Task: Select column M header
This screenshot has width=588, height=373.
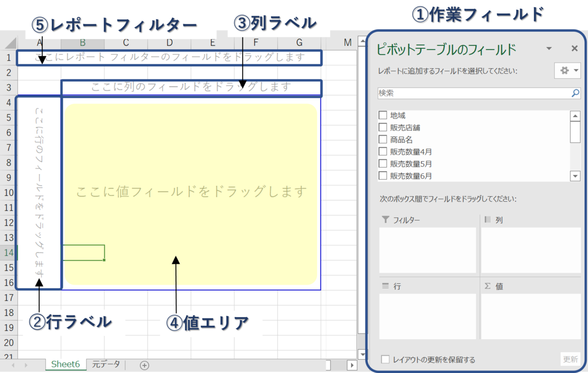Action: (x=348, y=43)
